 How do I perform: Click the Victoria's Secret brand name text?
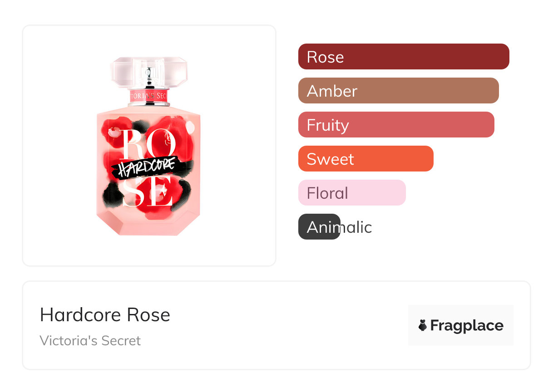pos(90,341)
